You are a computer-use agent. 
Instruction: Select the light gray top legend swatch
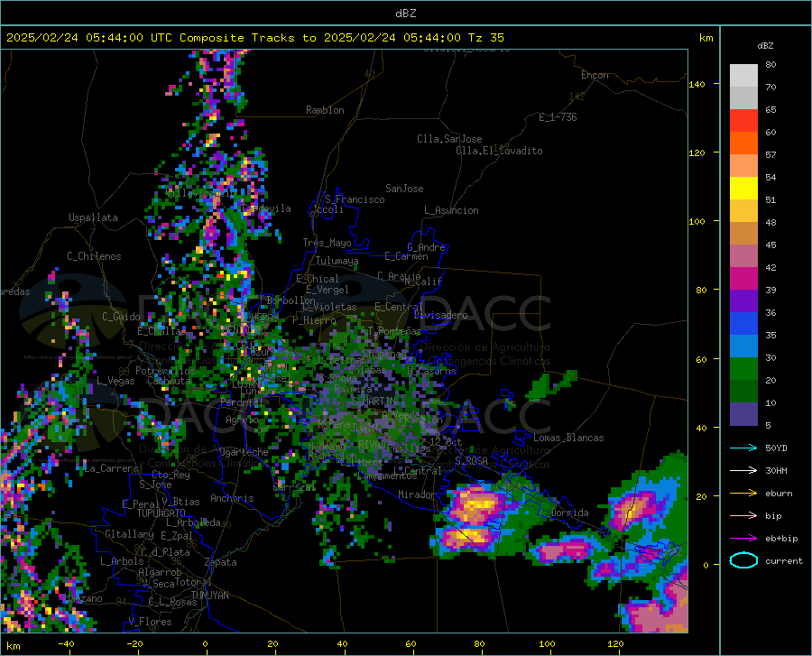(x=743, y=76)
